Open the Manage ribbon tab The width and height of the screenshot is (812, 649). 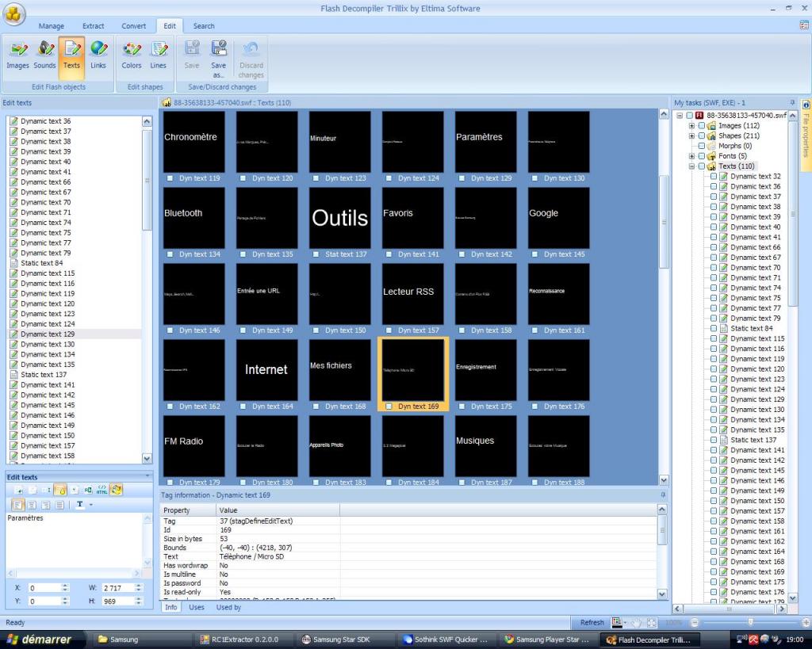(x=52, y=26)
